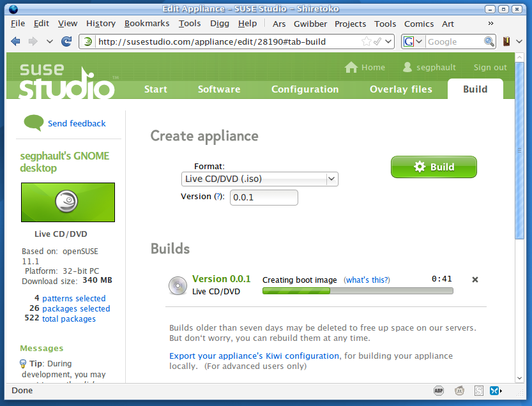
Task: Open the History menu
Action: [101, 24]
